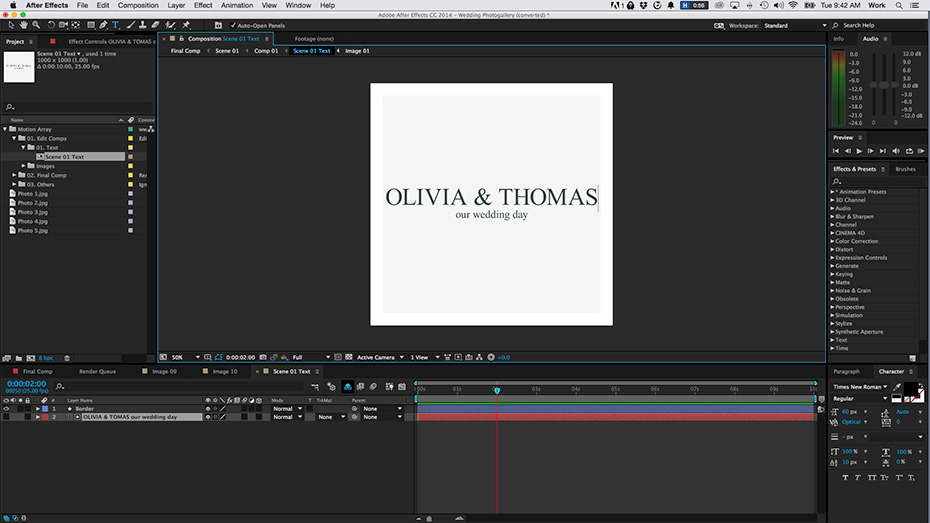Select Photo 1.jpg in the Project panel
The height and width of the screenshot is (523, 930).
point(32,194)
